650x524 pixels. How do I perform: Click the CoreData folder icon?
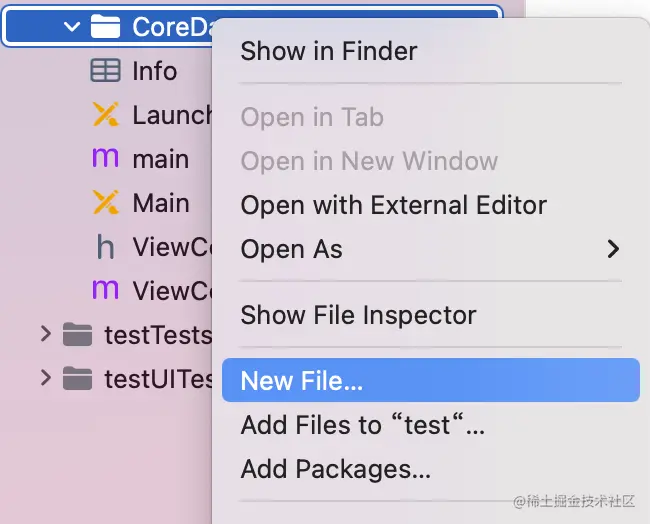click(105, 26)
